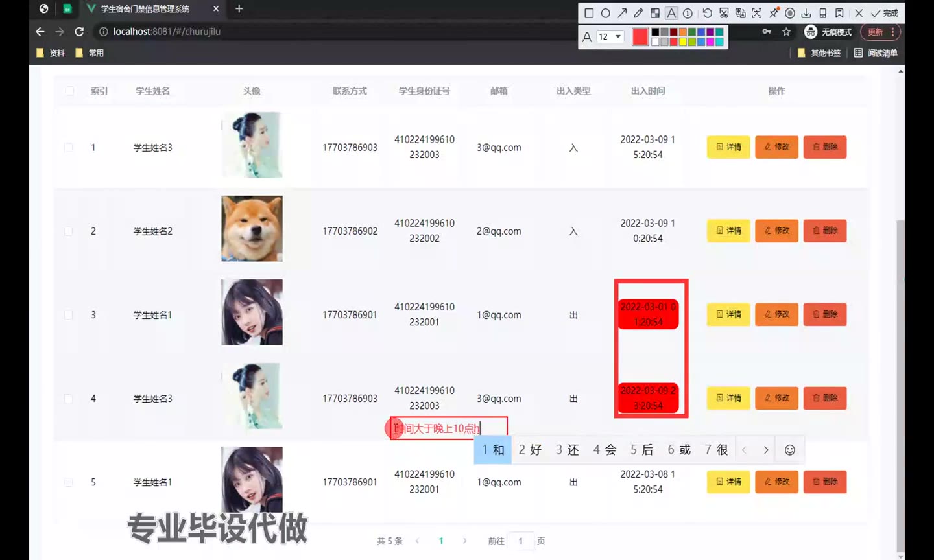Pin the screenshot with the pushpin icon
This screenshot has width=934, height=560.
pos(774,13)
